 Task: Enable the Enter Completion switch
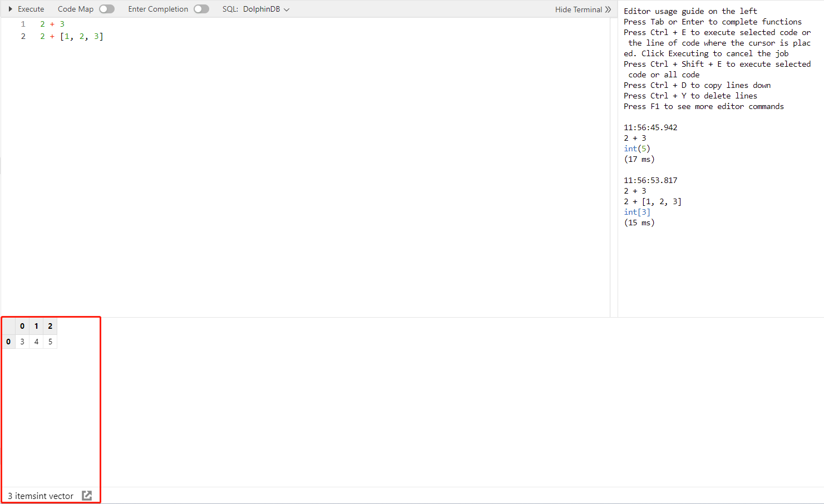click(x=201, y=9)
